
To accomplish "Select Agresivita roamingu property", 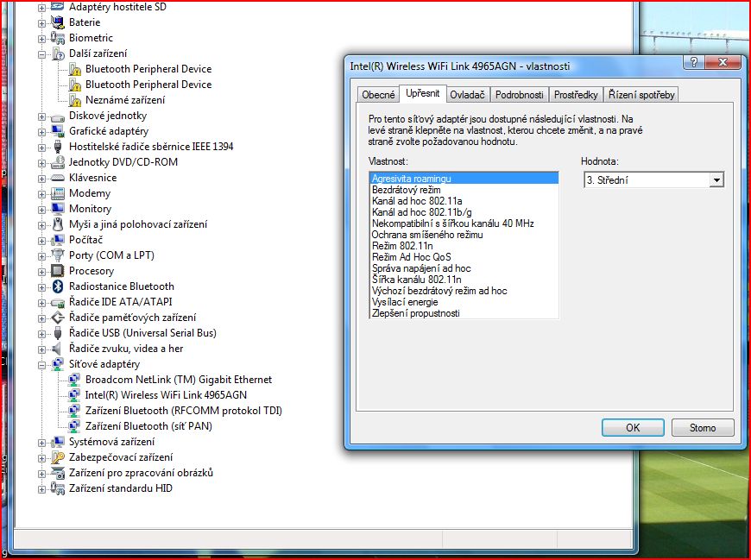I will (464, 178).
